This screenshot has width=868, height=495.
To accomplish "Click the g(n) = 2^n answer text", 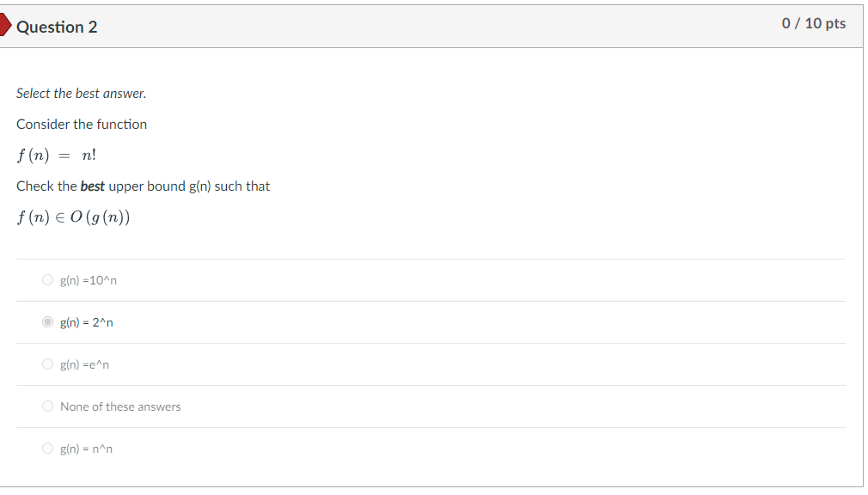I will pos(87,323).
